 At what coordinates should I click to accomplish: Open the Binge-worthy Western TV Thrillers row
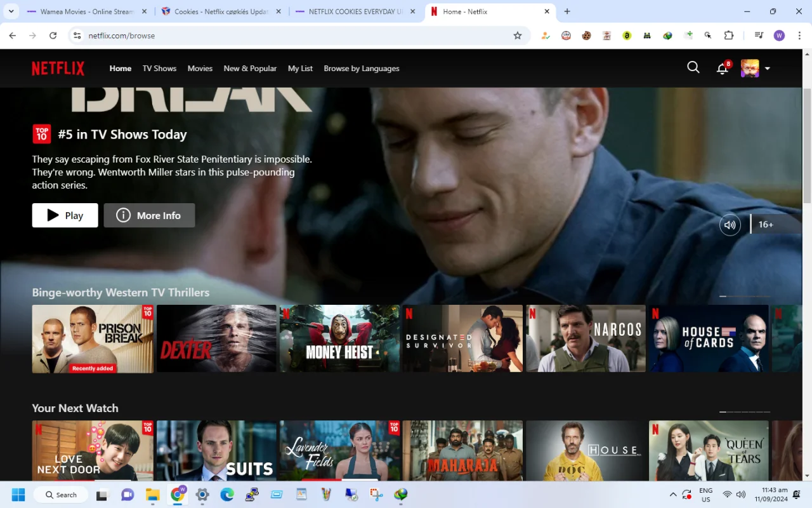pyautogui.click(x=121, y=293)
